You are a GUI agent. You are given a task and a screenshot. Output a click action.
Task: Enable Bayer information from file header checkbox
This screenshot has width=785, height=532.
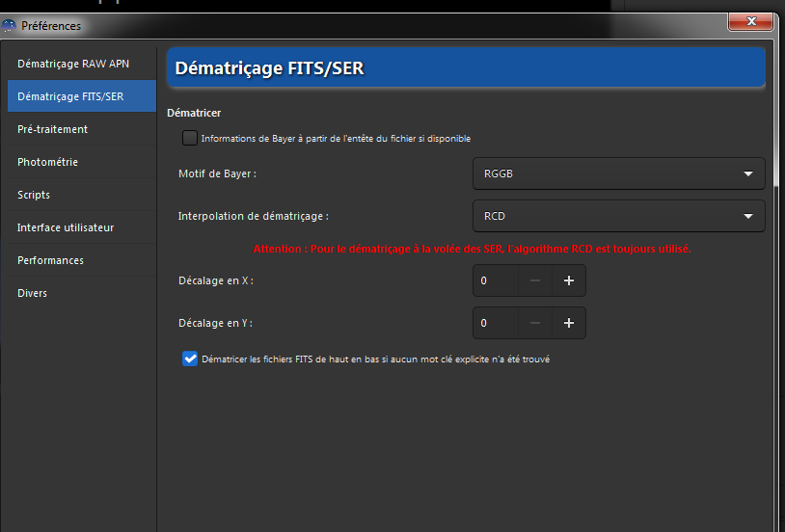190,138
